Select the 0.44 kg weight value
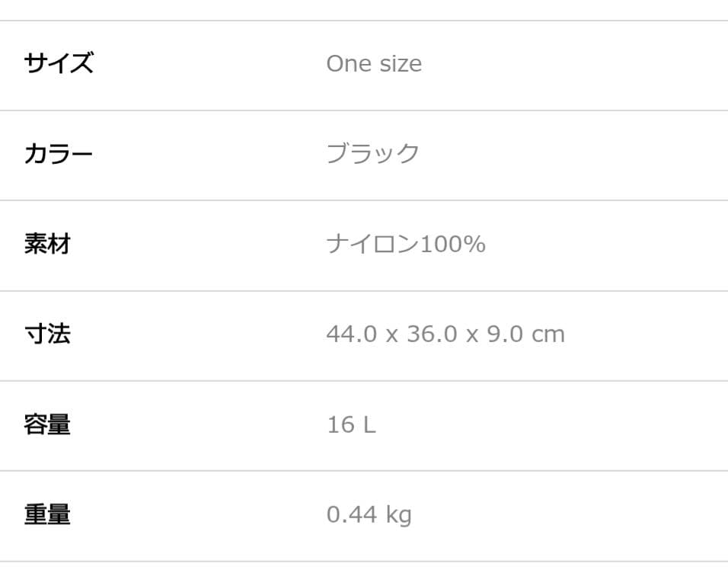The width and height of the screenshot is (728, 586). point(369,515)
